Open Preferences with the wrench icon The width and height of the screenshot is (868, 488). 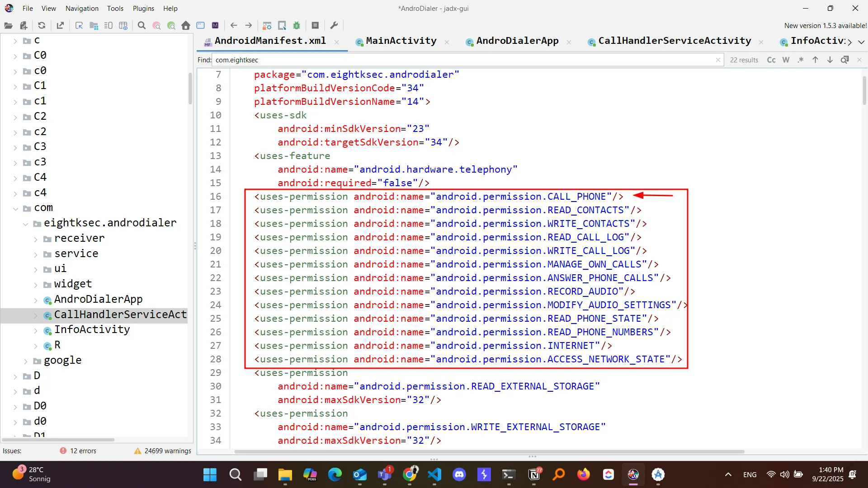click(334, 26)
